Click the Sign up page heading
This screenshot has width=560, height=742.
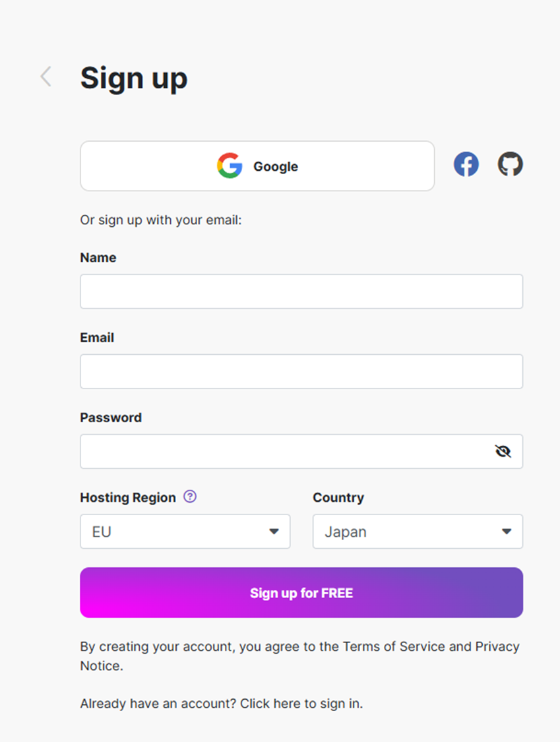pos(134,78)
